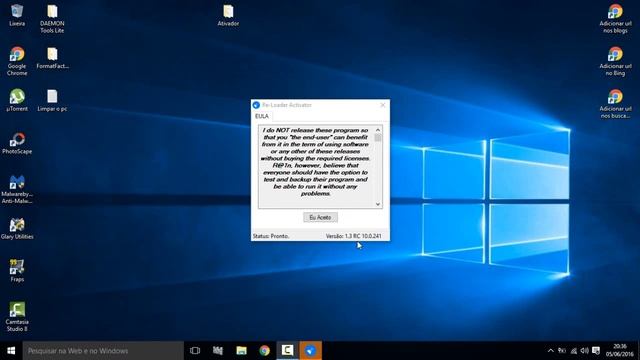Open Malwarebytes Anti-Malware shortcut
The height and width of the screenshot is (360, 640).
pyautogui.click(x=17, y=189)
